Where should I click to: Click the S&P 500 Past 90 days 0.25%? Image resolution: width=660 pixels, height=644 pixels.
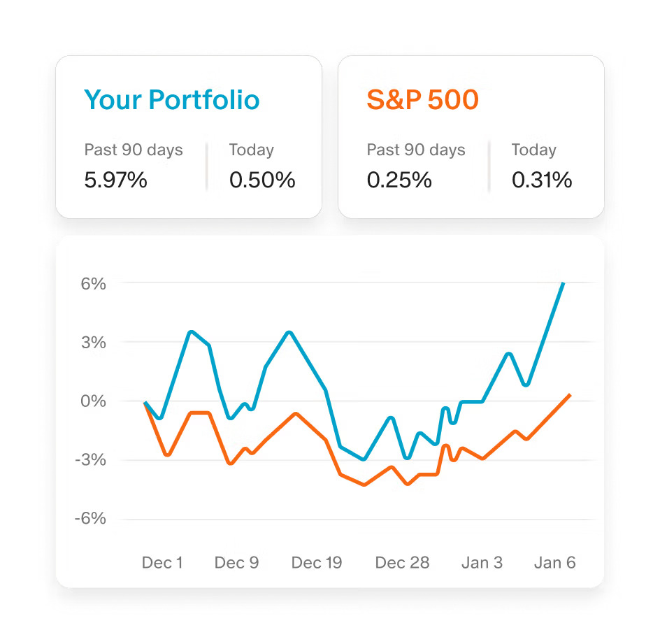[x=399, y=180]
